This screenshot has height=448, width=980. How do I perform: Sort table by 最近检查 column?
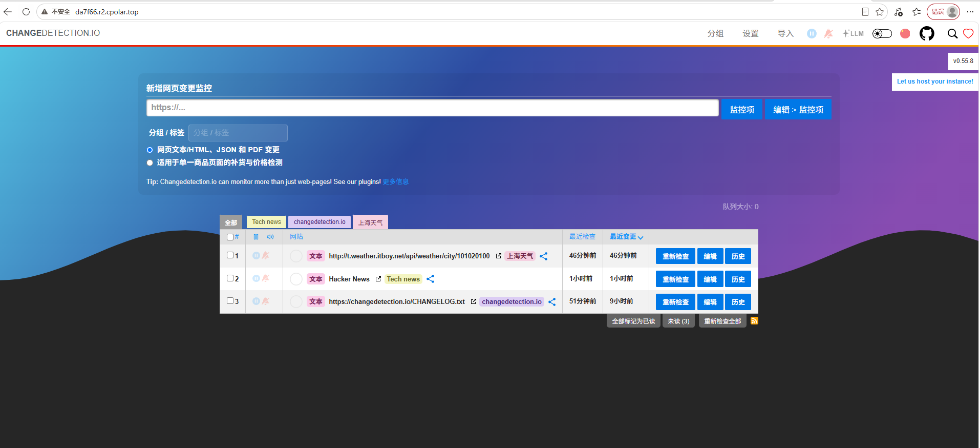click(x=582, y=237)
